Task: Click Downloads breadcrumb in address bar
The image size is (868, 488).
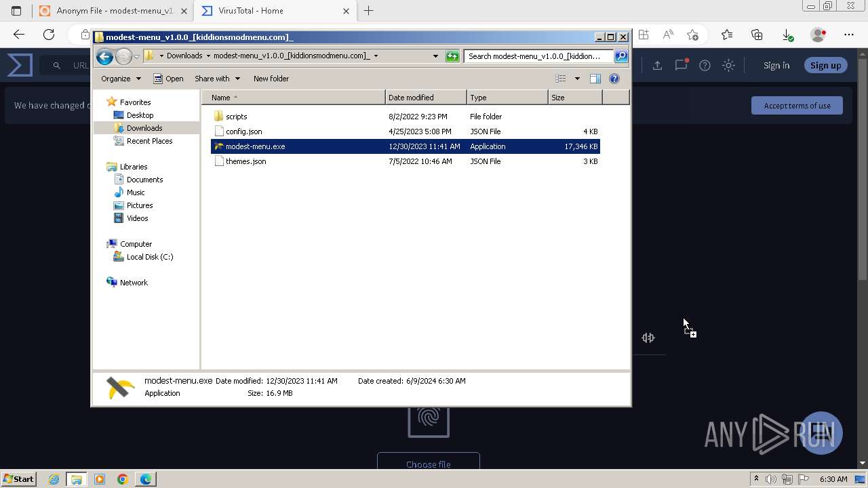Action: tap(184, 56)
